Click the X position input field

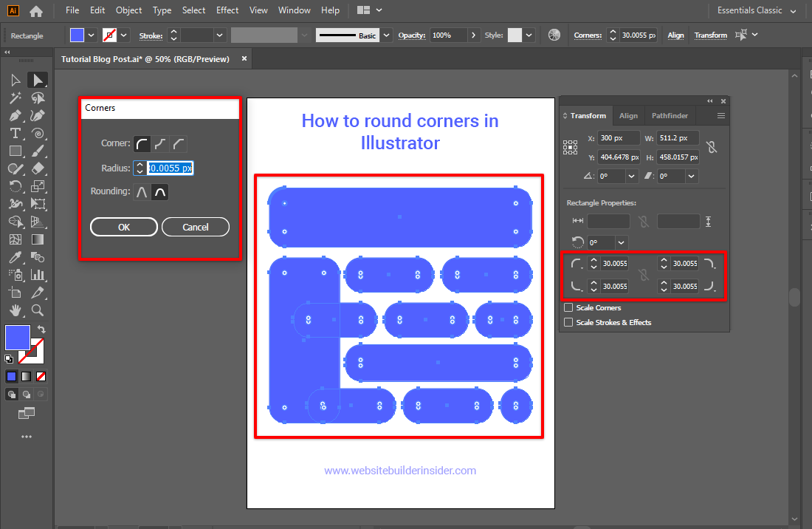coord(619,137)
